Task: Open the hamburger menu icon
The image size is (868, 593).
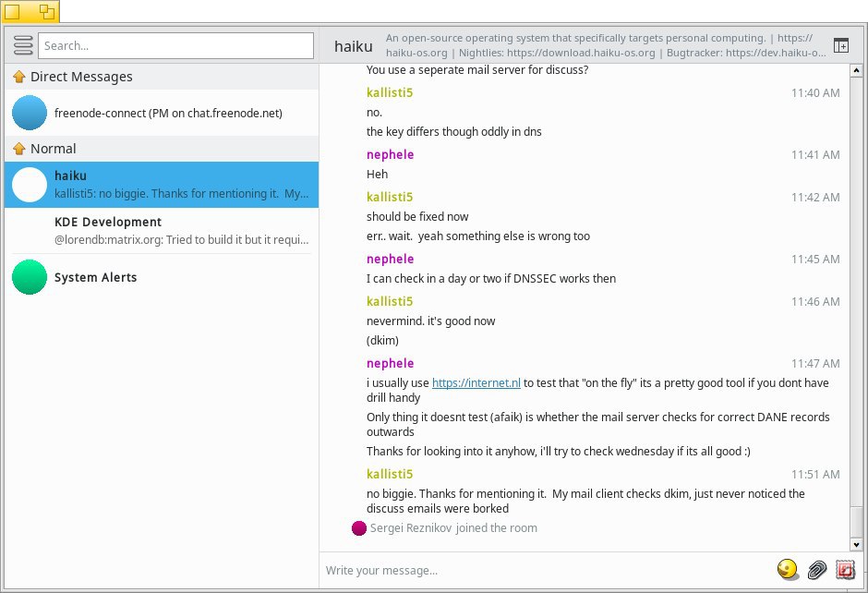Action: click(x=23, y=45)
